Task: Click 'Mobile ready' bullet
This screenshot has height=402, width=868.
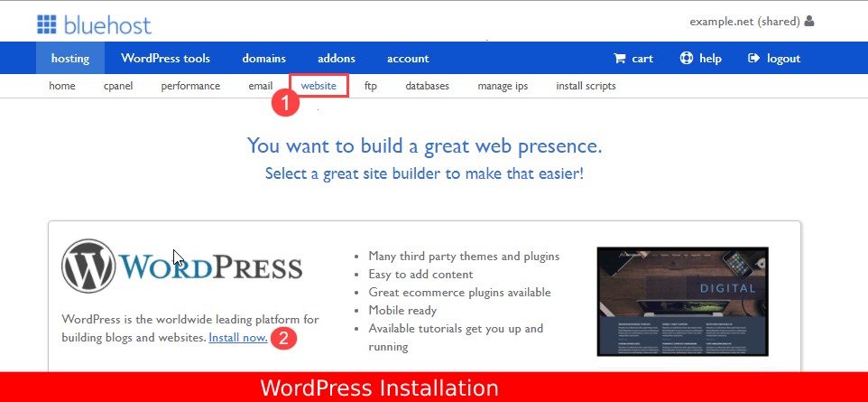Action: coord(402,310)
